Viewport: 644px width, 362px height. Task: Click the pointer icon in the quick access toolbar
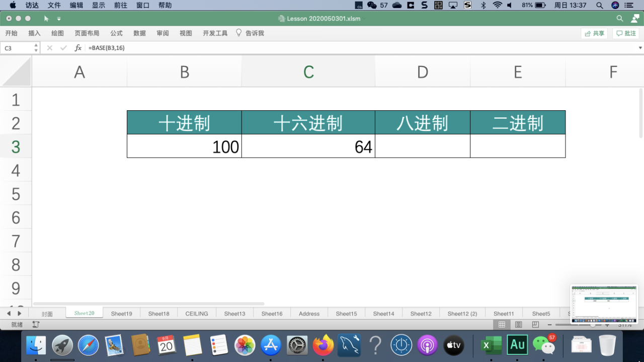(46, 19)
